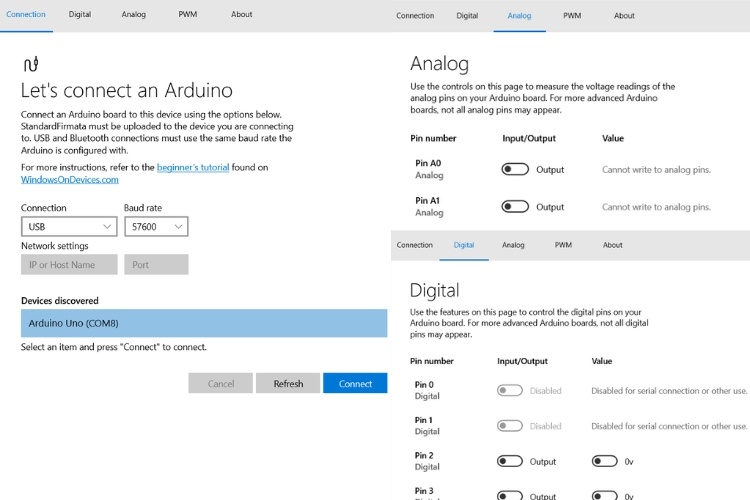The width and height of the screenshot is (750, 500).
Task: Expand the Baud rate 57600 dropdown
Action: coord(156,227)
